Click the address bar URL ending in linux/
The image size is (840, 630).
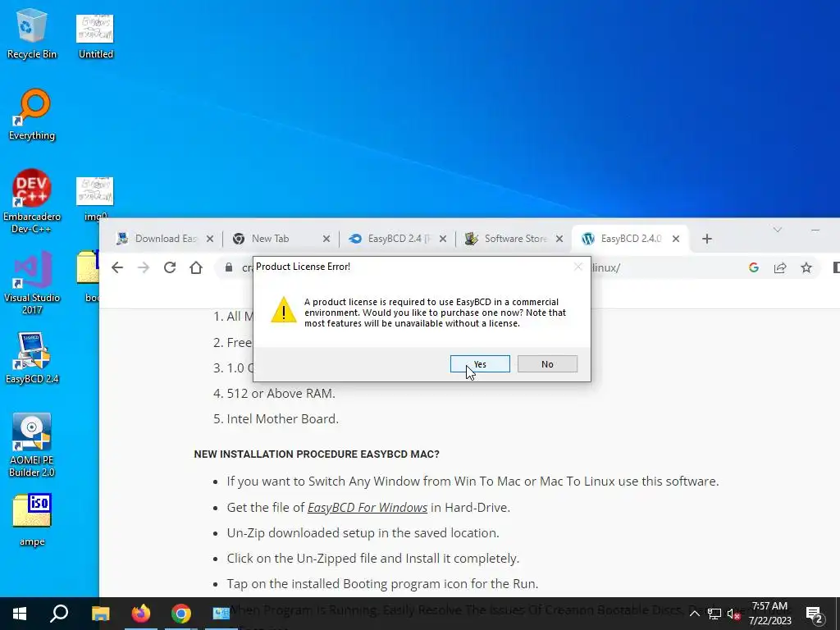[606, 267]
